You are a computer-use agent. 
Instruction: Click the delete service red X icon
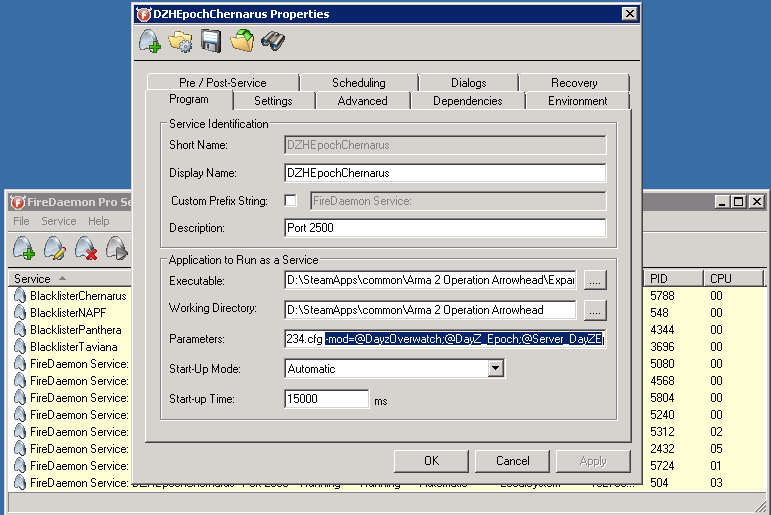(86, 247)
